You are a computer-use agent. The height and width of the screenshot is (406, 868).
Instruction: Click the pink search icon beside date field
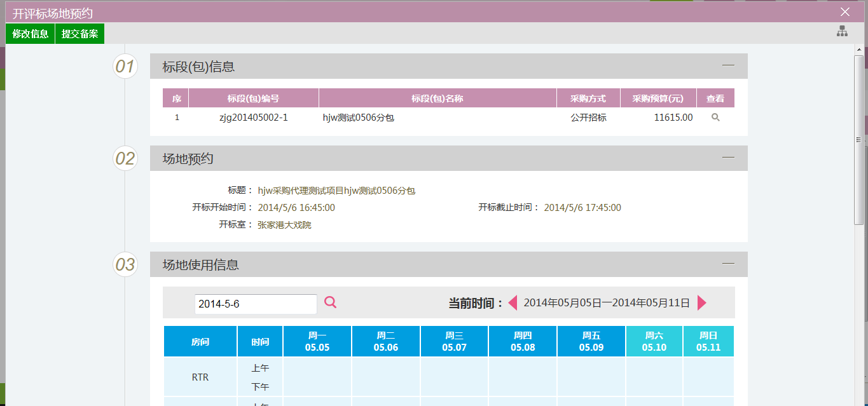[x=330, y=302]
